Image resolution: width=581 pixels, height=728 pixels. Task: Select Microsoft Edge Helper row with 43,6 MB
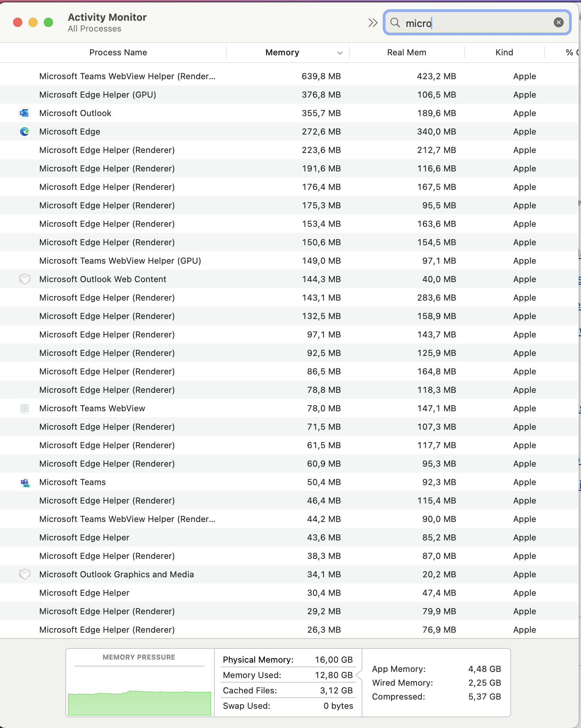tap(289, 537)
